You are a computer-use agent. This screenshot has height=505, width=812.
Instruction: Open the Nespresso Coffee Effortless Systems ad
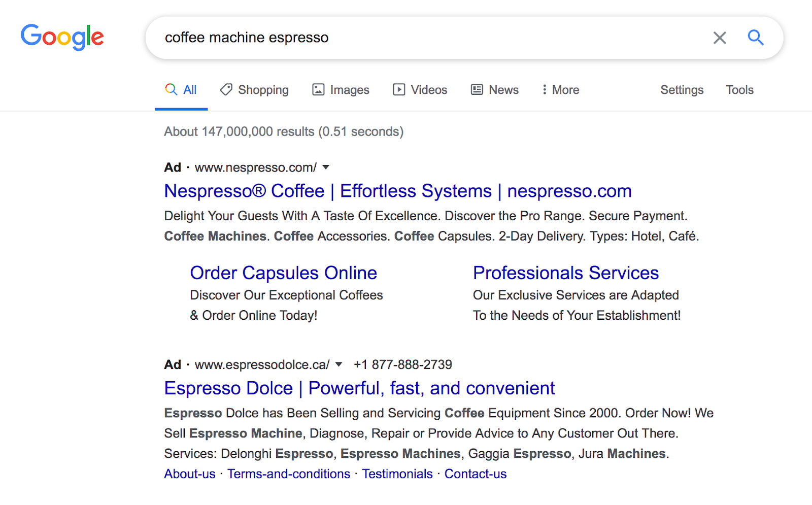tap(398, 191)
